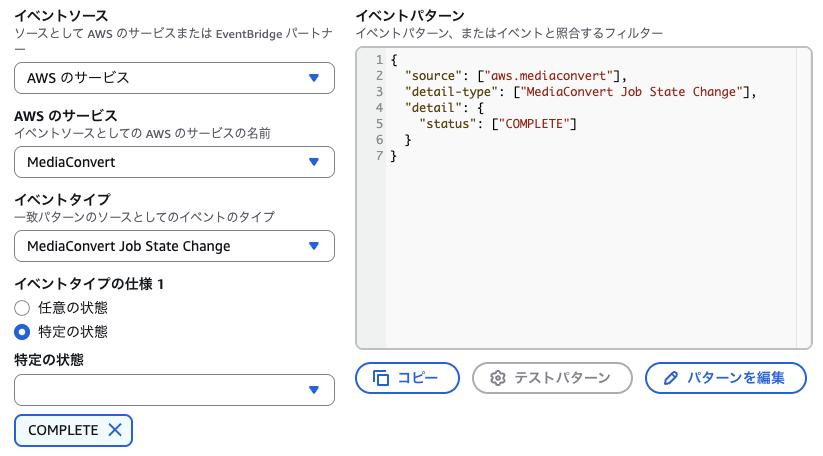The height and width of the screenshot is (456, 823).
Task: Click the vertical scrollbar track of the pattern editor
Action: (804, 198)
